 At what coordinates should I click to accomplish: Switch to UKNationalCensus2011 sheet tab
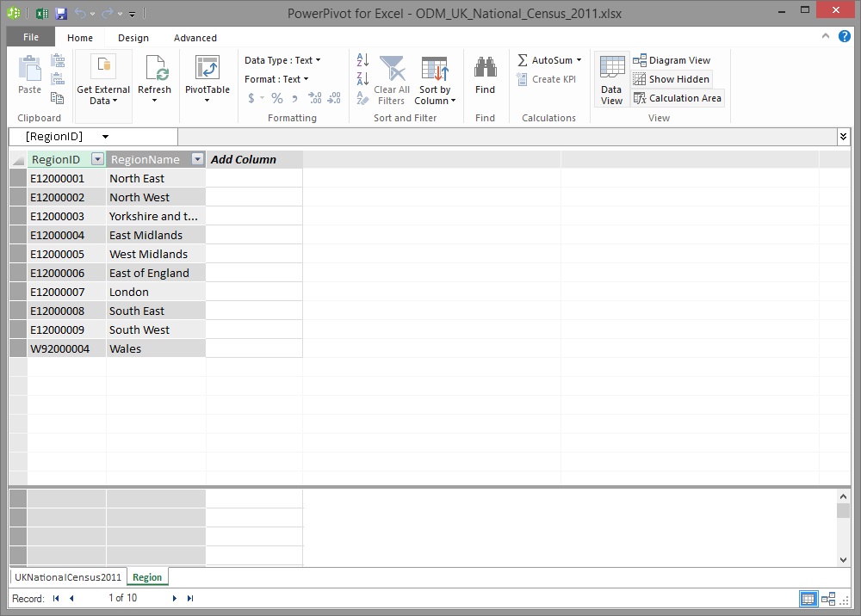point(68,577)
